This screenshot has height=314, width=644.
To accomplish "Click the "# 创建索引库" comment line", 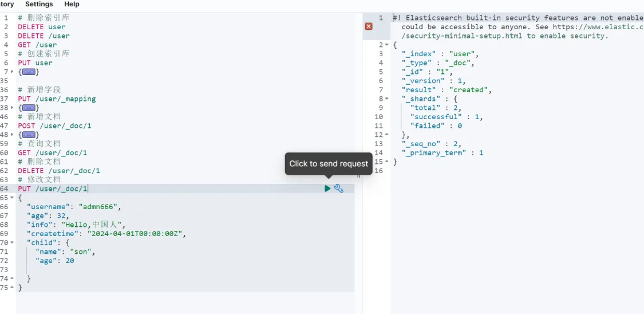I will [44, 54].
